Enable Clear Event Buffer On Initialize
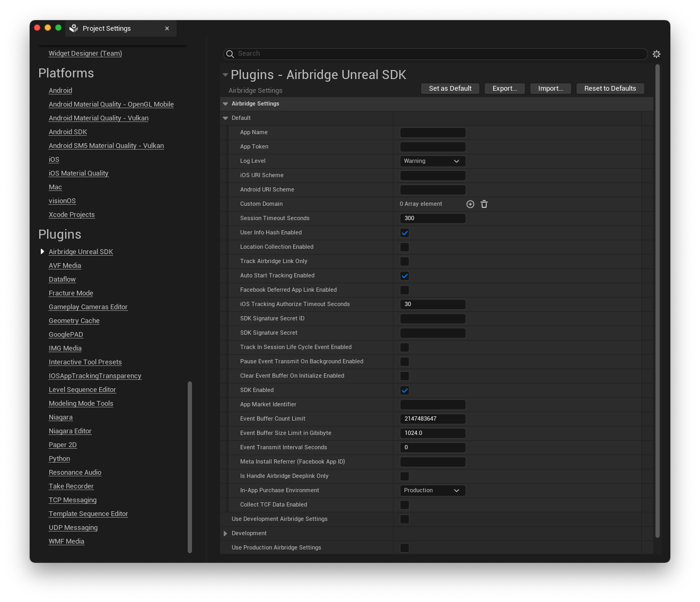 point(405,376)
